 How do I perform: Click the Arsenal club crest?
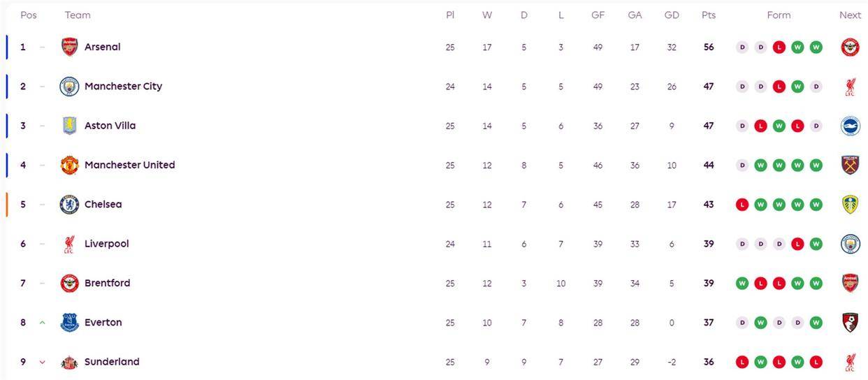70,47
